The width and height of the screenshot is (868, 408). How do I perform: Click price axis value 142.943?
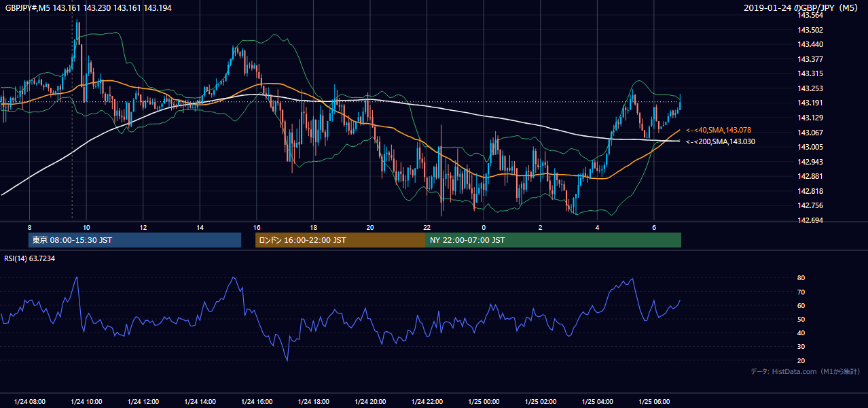pos(811,162)
